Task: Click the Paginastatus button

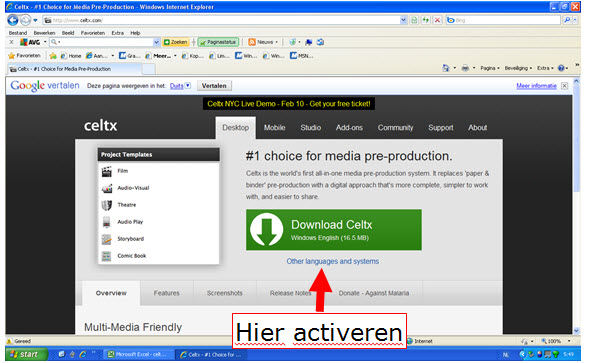Action: [218, 42]
